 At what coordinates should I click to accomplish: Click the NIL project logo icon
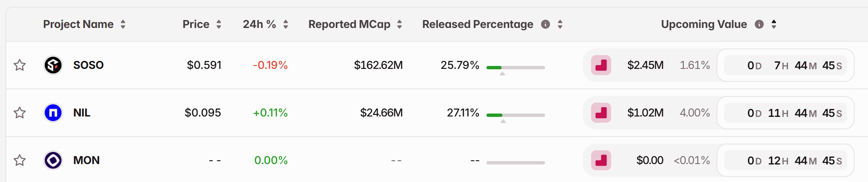click(53, 113)
